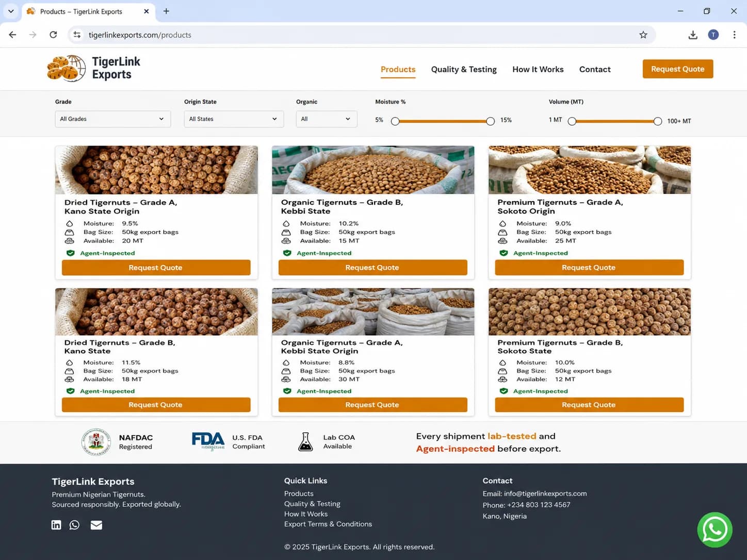Viewport: 747px width, 560px height.
Task: Reload the page
Action: pos(53,35)
